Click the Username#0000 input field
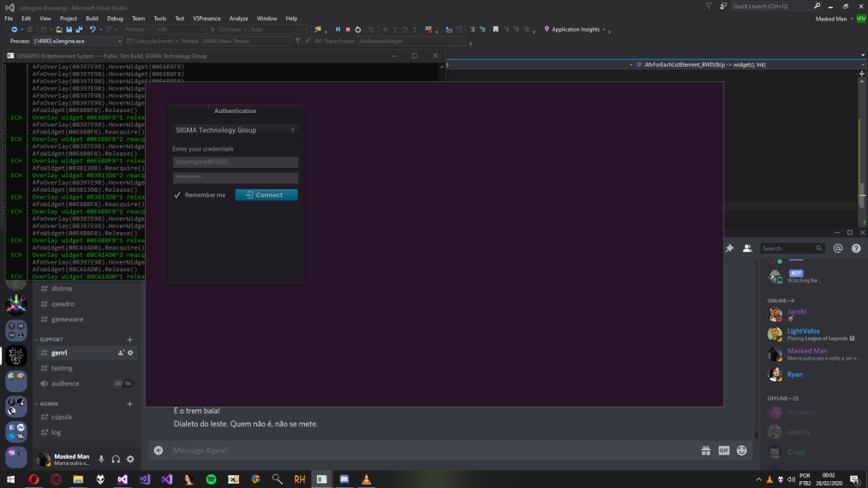Screen dimensions: 868x488 235,162
